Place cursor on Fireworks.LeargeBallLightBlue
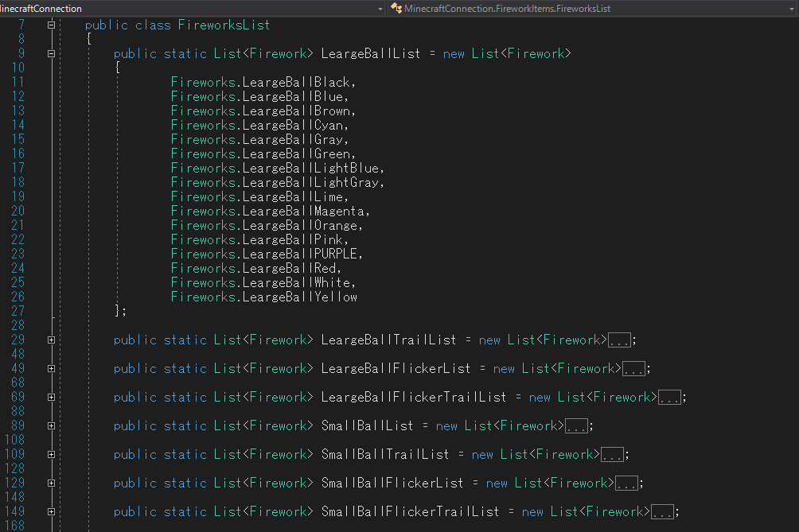The image size is (799, 532). coord(275,168)
